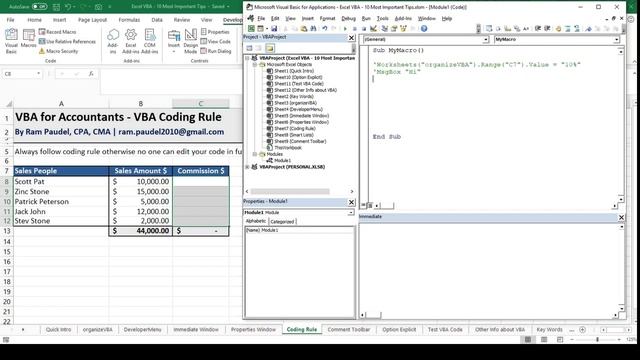Toggle the AutoSave switch
This screenshot has height=360, width=640.
(40, 7)
